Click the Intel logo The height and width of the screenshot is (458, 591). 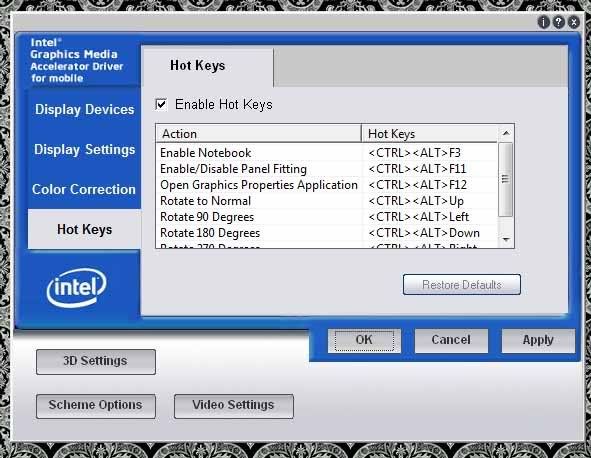pyautogui.click(x=77, y=288)
